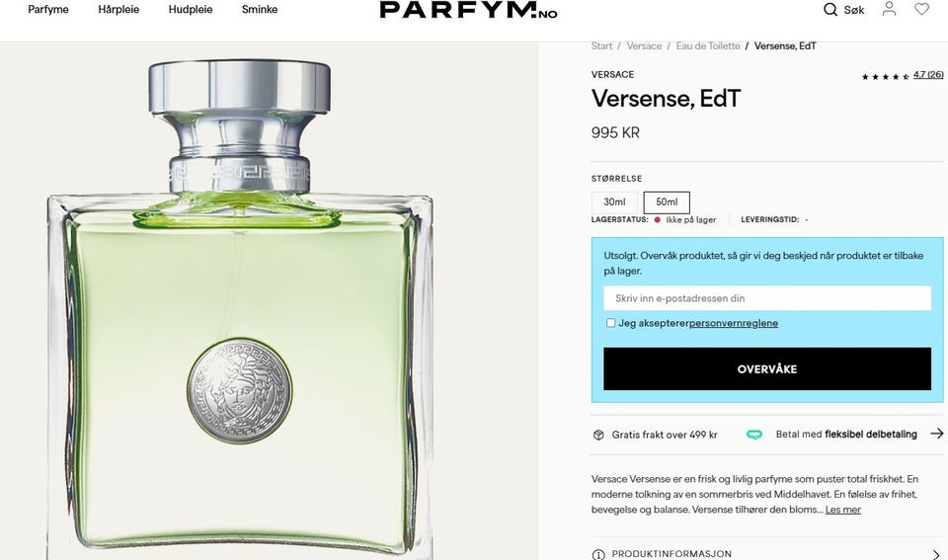Go to Versace breadcrumb link

pyautogui.click(x=644, y=46)
